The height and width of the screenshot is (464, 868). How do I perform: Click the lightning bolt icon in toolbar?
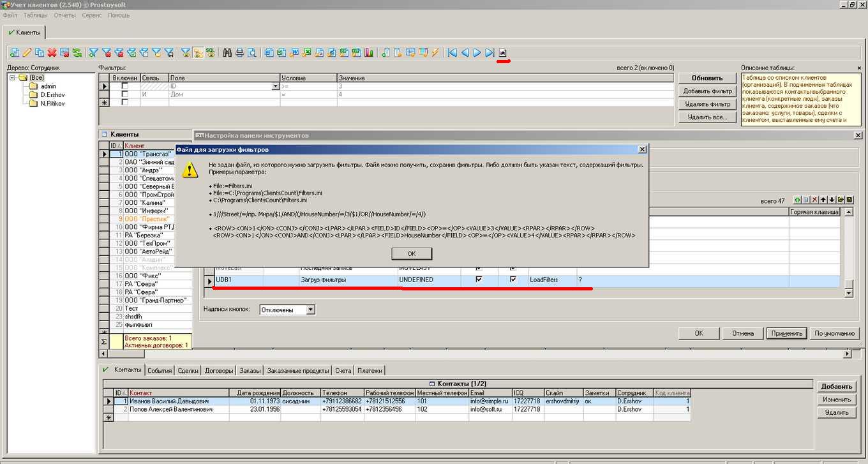pyautogui.click(x=435, y=53)
